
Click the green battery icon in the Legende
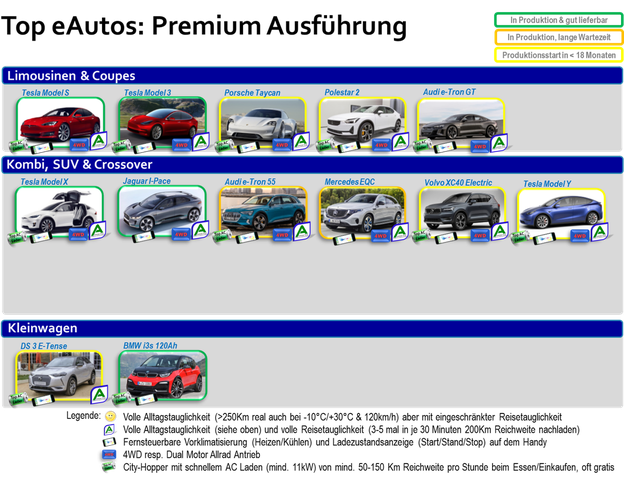point(109,467)
